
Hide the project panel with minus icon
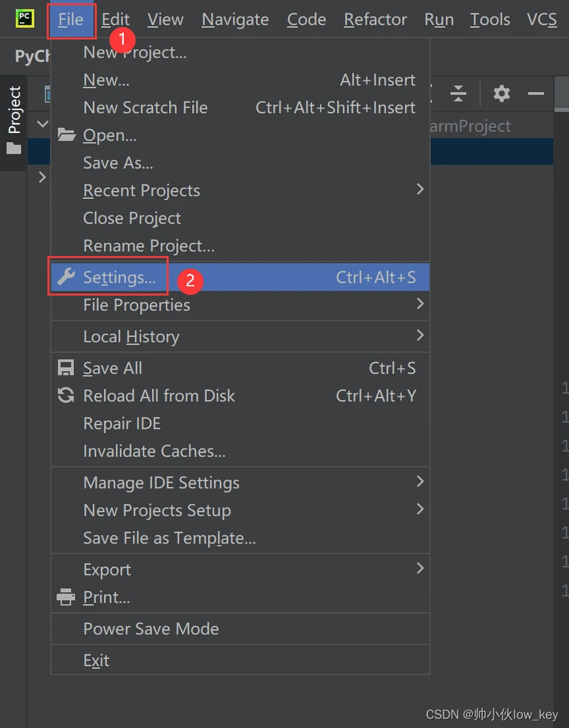coord(536,94)
